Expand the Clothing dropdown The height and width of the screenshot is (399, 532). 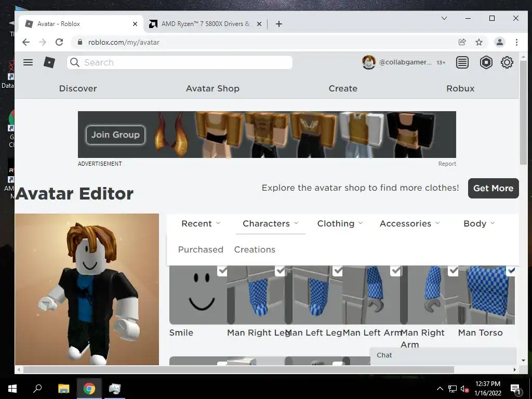pos(340,223)
